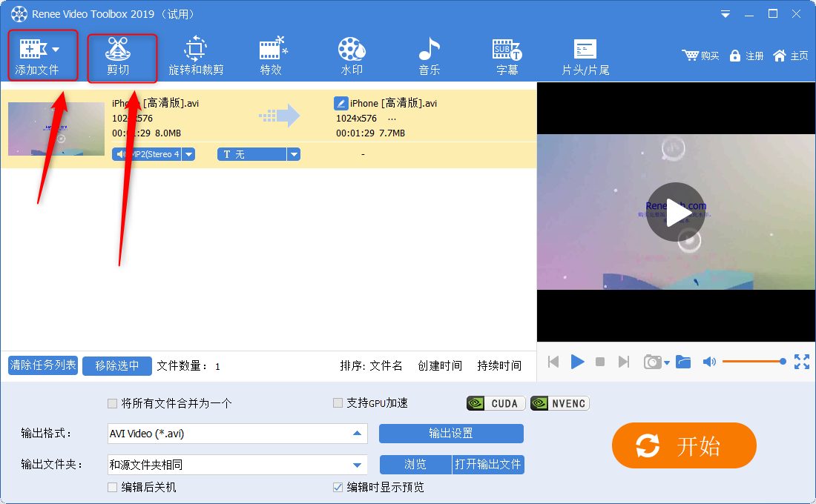816x504 pixels.
Task: Adjust the orange volume slider
Action: (x=754, y=362)
